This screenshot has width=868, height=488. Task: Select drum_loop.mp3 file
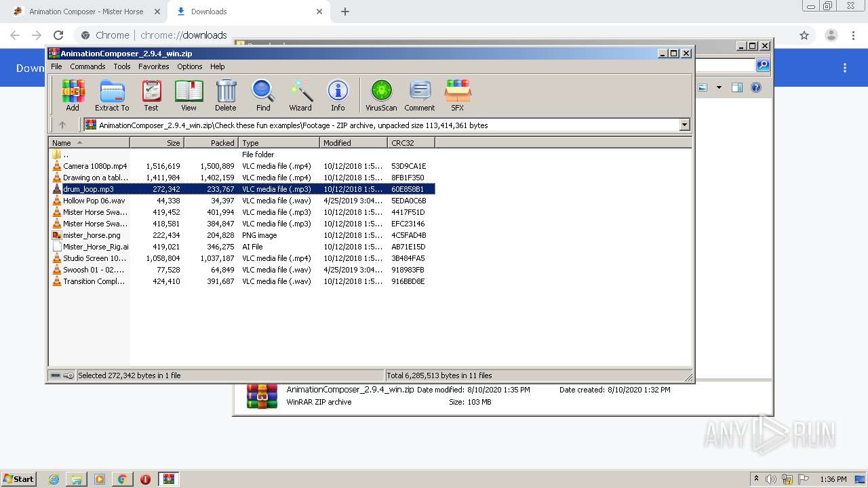pos(242,189)
